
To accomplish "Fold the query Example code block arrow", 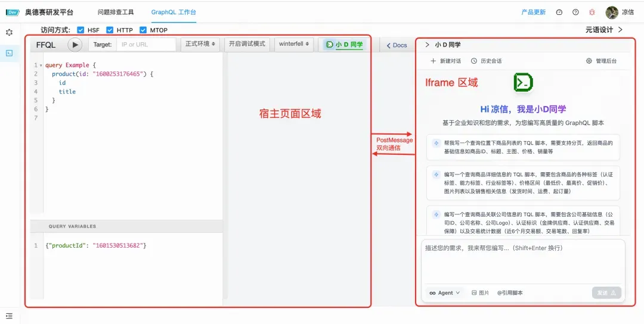I will click(x=41, y=65).
